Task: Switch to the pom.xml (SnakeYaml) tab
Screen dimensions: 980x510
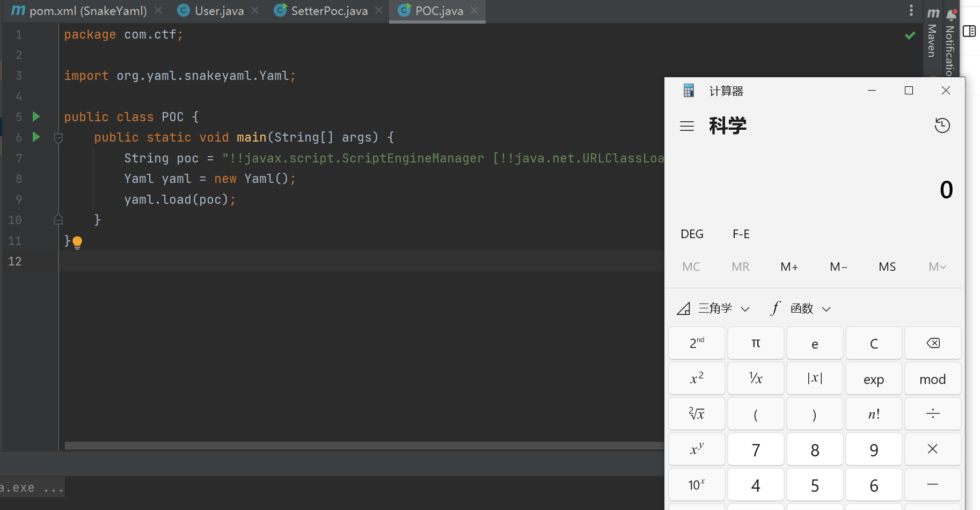Action: 79,11
